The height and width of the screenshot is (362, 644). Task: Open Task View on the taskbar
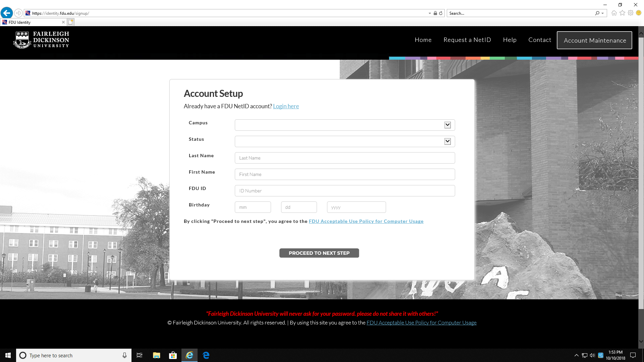pyautogui.click(x=140, y=355)
